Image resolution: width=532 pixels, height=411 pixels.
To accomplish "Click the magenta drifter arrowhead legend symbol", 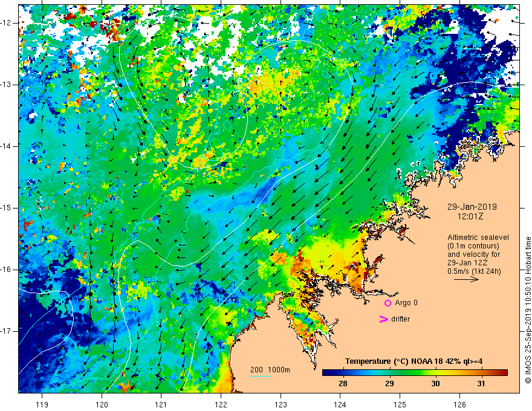I will click(x=384, y=319).
